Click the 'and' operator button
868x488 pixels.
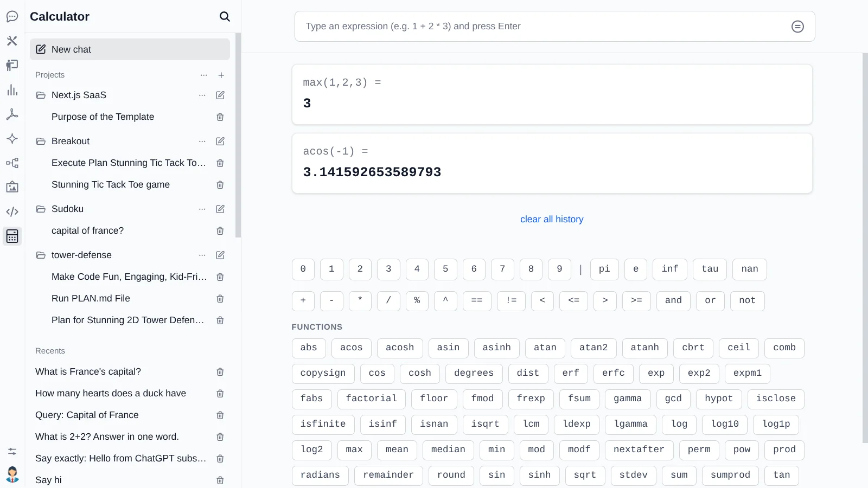coord(673,300)
